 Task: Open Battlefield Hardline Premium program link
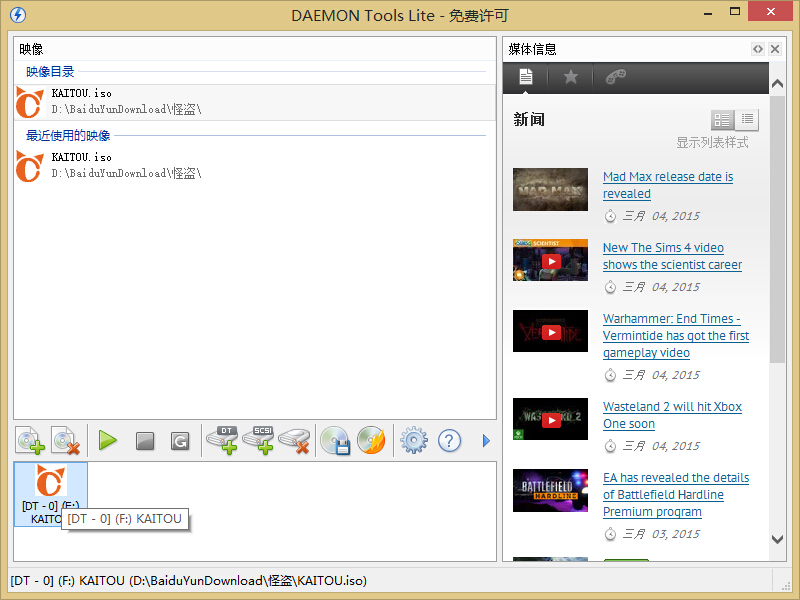[x=676, y=495]
